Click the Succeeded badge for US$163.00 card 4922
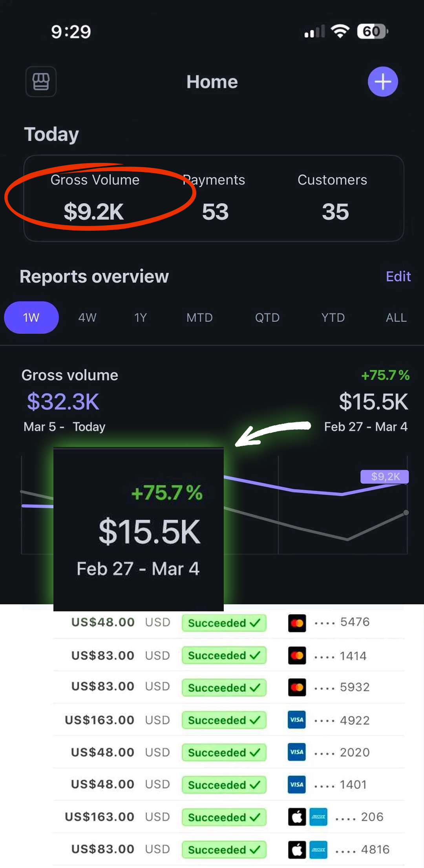This screenshot has width=424, height=868. [x=224, y=720]
